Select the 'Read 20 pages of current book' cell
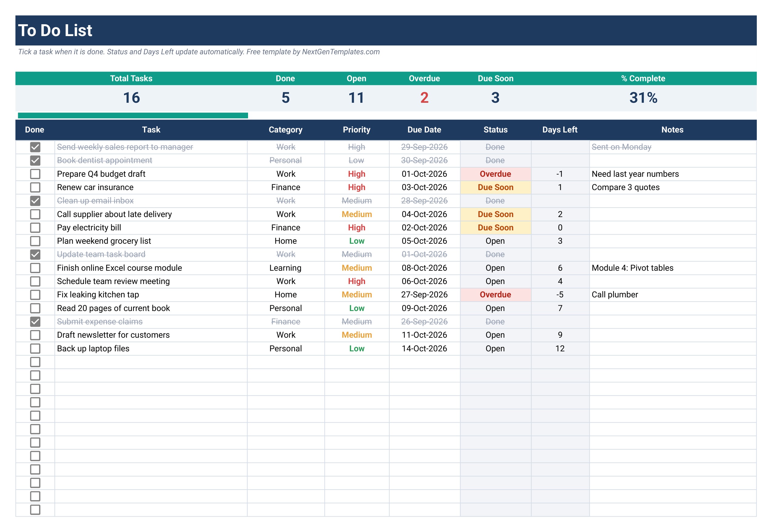Image resolution: width=772 pixels, height=532 pixels. (x=151, y=308)
